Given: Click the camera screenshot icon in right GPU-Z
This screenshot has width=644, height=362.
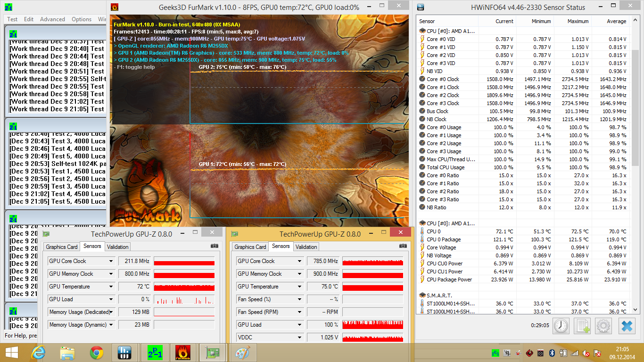Looking at the screenshot, I should 403,246.
